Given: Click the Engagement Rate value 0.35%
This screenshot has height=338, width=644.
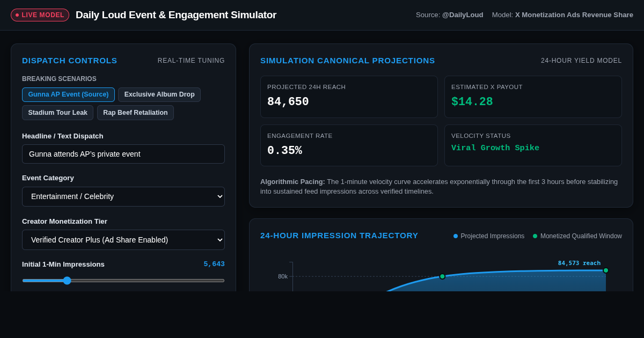Looking at the screenshot, I should (284, 151).
